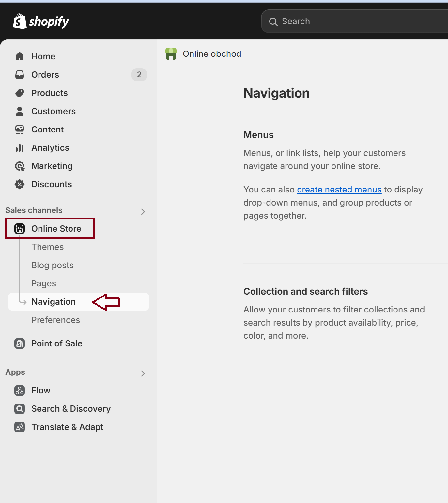Click the Online Store storefront icon

click(20, 228)
